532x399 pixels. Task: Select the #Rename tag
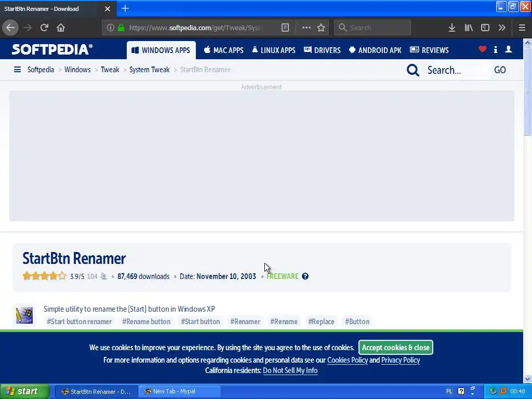tap(284, 321)
